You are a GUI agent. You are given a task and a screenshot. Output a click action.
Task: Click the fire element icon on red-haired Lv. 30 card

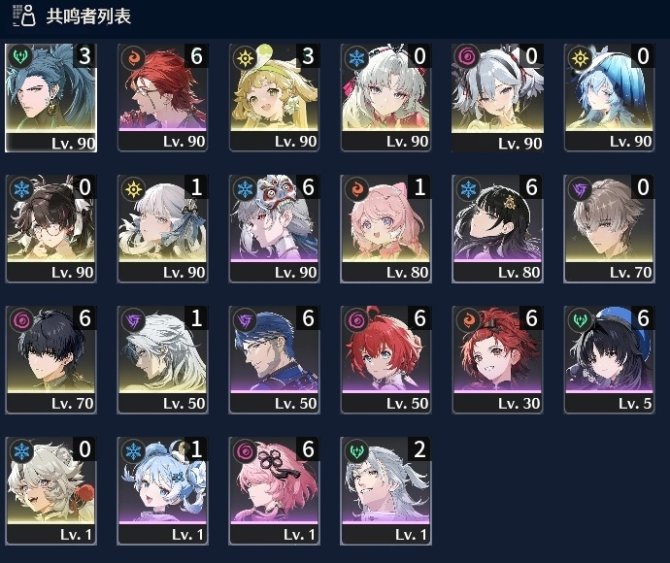(x=469, y=320)
